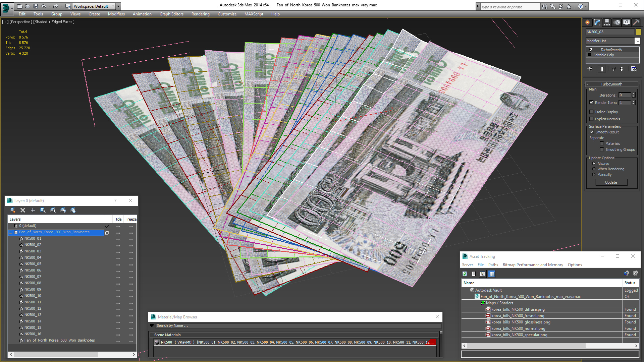The image size is (644, 362).
Task: Open the Rendering menu
Action: [200, 14]
